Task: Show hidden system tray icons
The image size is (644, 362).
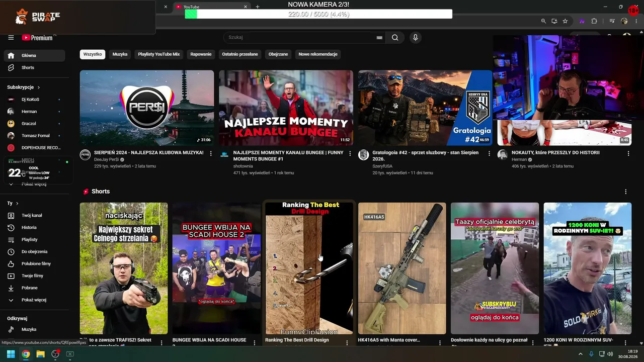Action: pos(580,354)
